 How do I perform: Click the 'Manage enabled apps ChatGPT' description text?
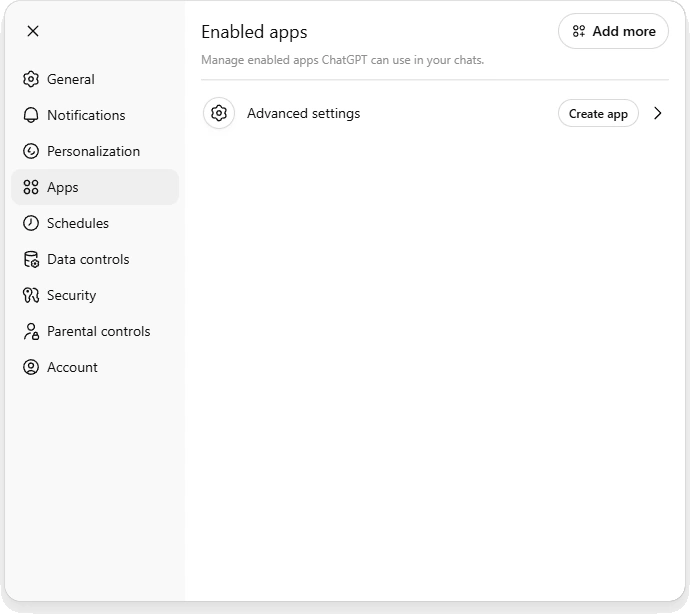[x=342, y=60]
